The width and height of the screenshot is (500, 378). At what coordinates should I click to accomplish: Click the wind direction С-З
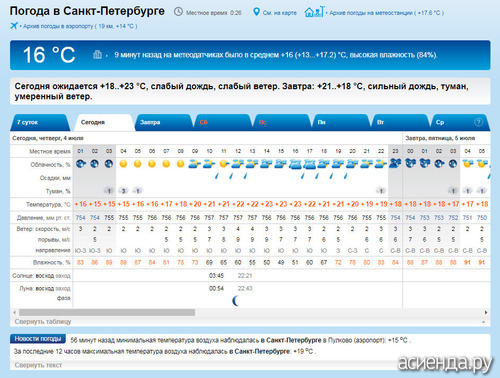click(352, 250)
